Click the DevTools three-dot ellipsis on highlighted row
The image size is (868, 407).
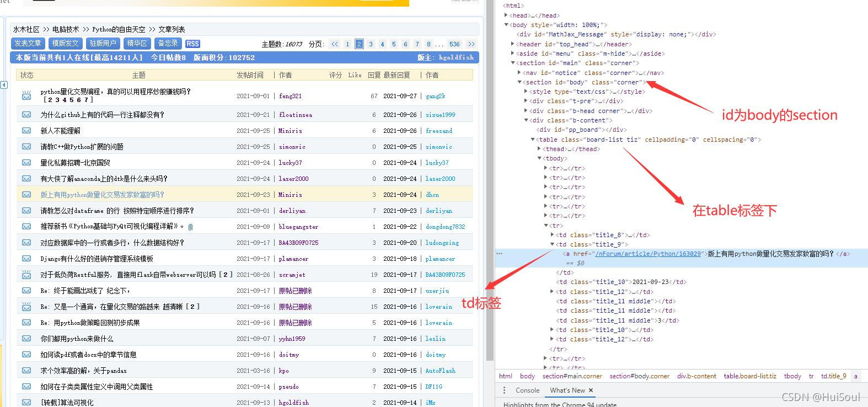[x=499, y=254]
